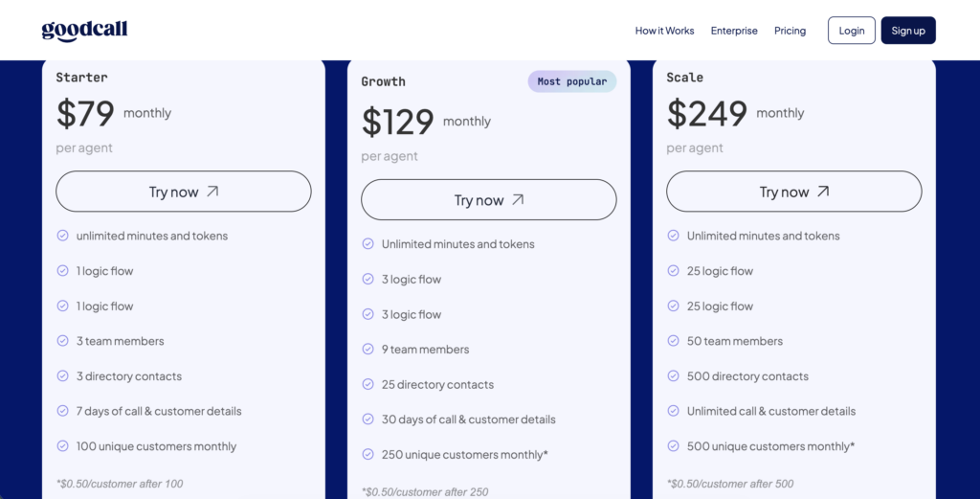
Task: Click the $79 price
Action: coord(85,113)
